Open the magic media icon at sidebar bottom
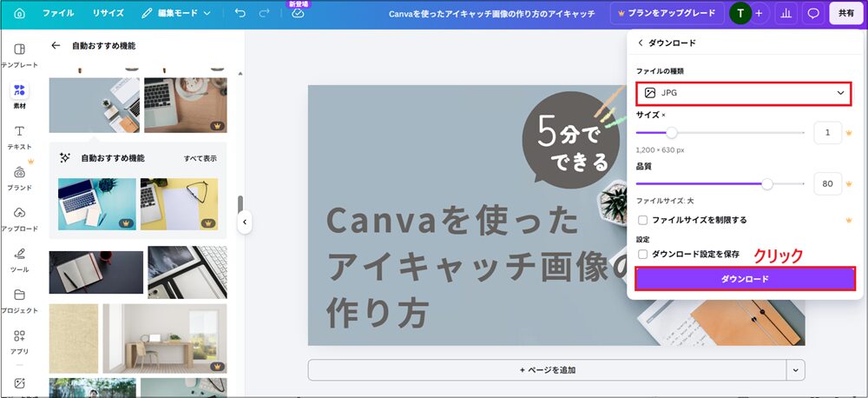This screenshot has width=868, height=398. (x=19, y=383)
